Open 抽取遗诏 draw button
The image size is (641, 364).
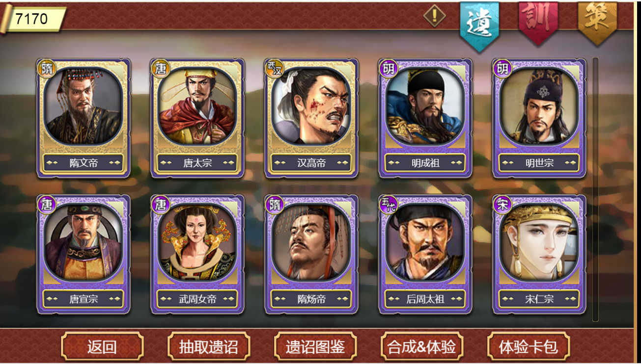tap(209, 347)
